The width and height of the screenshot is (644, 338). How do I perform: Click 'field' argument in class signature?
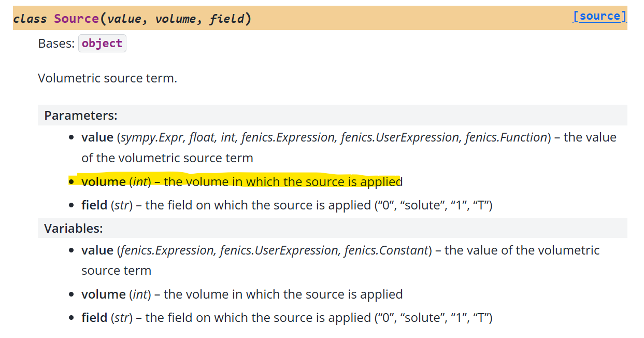[x=227, y=19]
